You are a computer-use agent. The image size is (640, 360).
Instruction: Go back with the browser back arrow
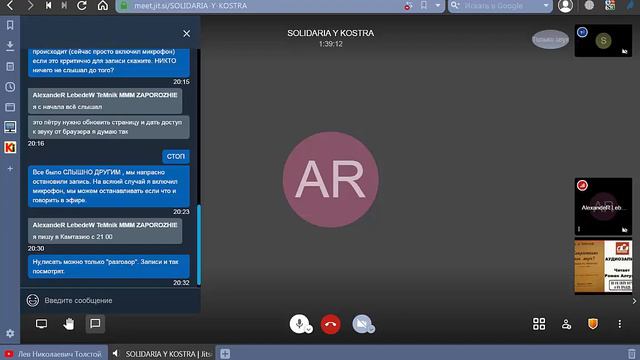coord(10,5)
